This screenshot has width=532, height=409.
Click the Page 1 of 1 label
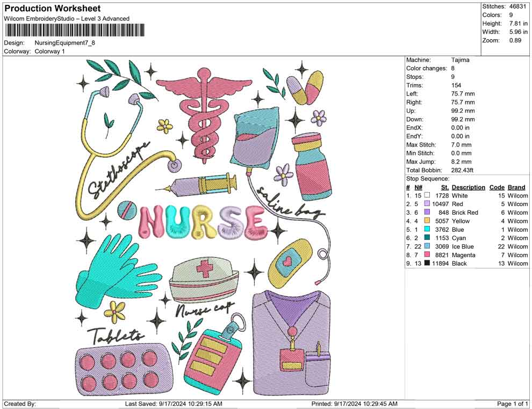512,403
